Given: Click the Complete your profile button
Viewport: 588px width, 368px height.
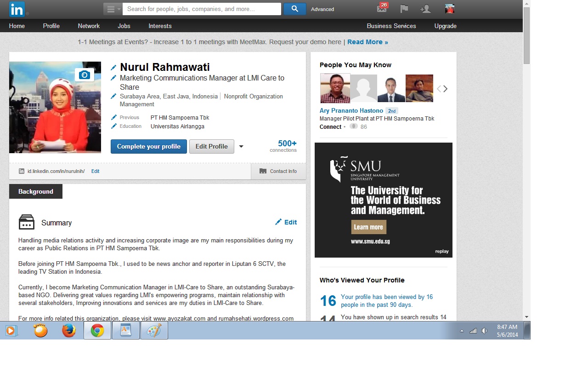Looking at the screenshot, I should (x=148, y=146).
